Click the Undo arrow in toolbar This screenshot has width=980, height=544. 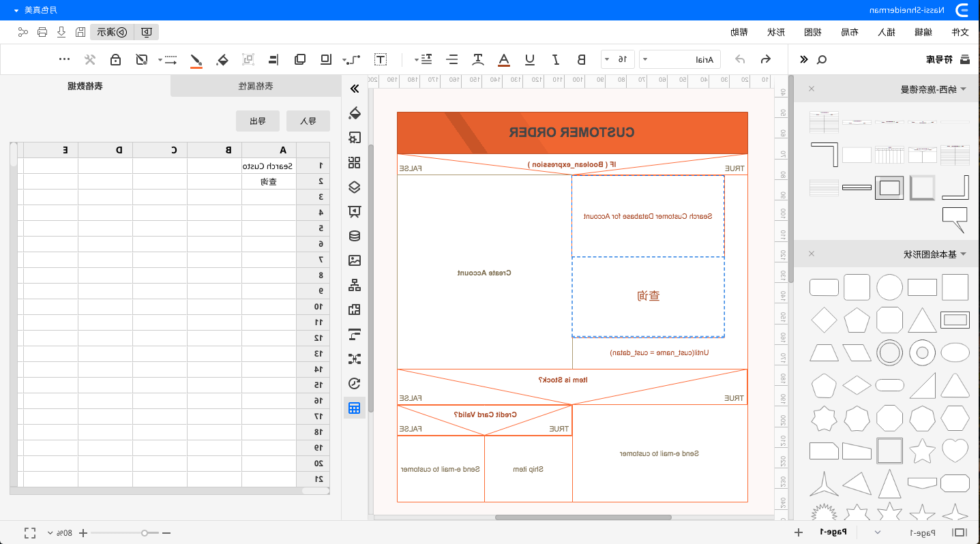[x=765, y=59]
